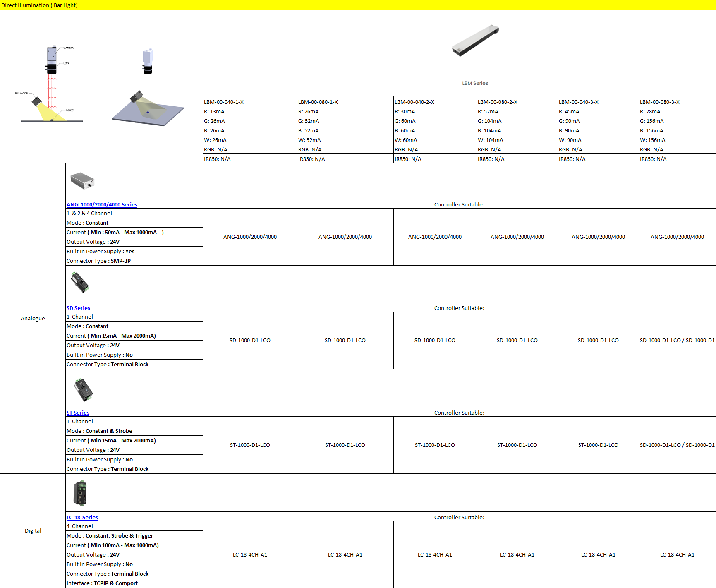The width and height of the screenshot is (716, 588).
Task: Open the SD Series link
Action: pos(78,308)
